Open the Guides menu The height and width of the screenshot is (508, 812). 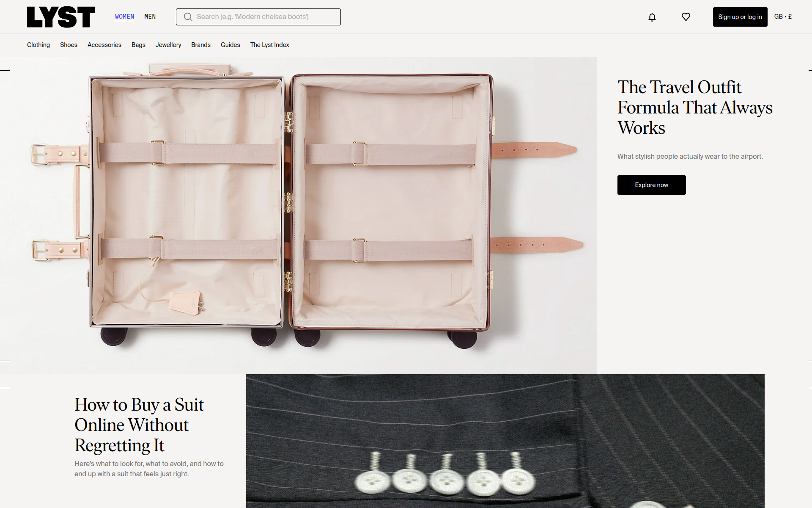point(230,45)
